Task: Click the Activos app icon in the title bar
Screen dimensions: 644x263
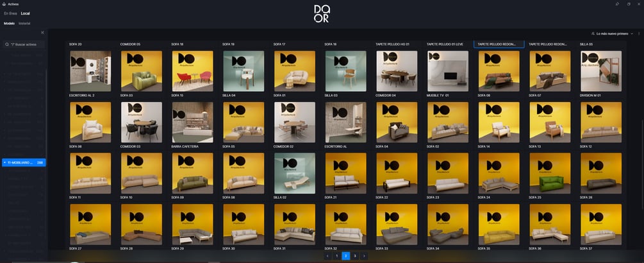Action: [4, 4]
